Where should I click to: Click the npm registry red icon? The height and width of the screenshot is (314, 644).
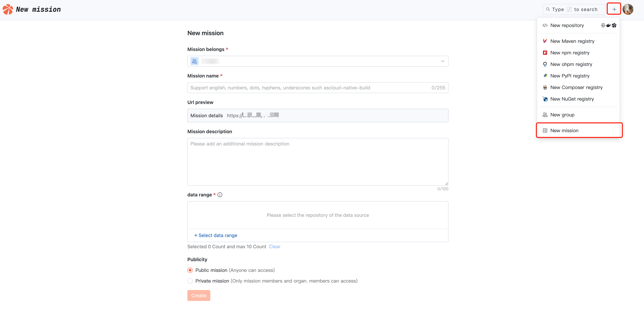pyautogui.click(x=545, y=53)
